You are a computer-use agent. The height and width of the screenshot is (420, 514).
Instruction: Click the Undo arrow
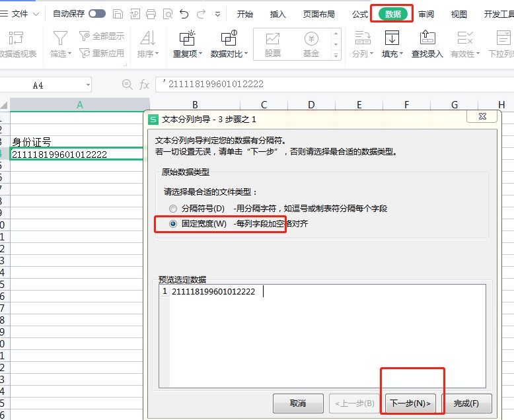click(x=184, y=14)
